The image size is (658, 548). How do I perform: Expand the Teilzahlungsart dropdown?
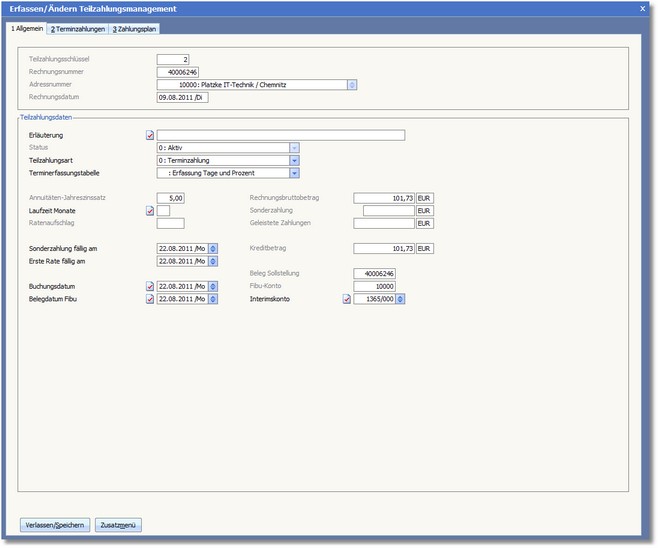[x=295, y=160]
